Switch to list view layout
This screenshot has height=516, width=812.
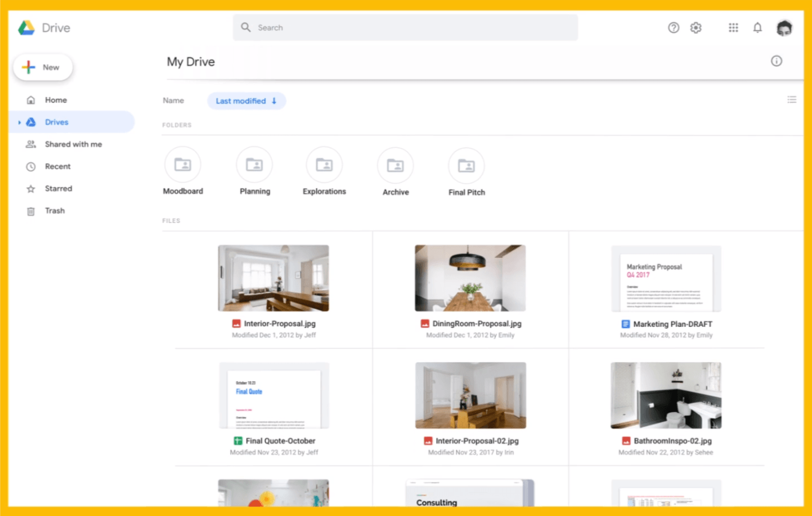coord(791,100)
